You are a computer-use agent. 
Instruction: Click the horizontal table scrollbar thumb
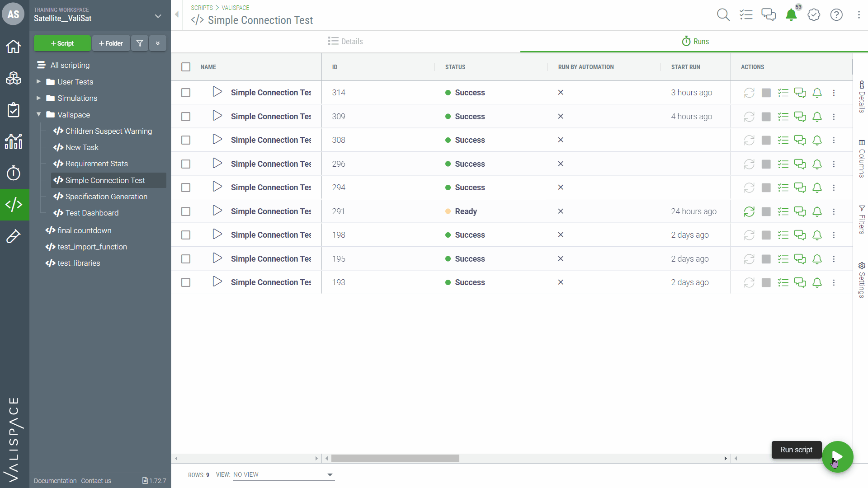pos(395,458)
